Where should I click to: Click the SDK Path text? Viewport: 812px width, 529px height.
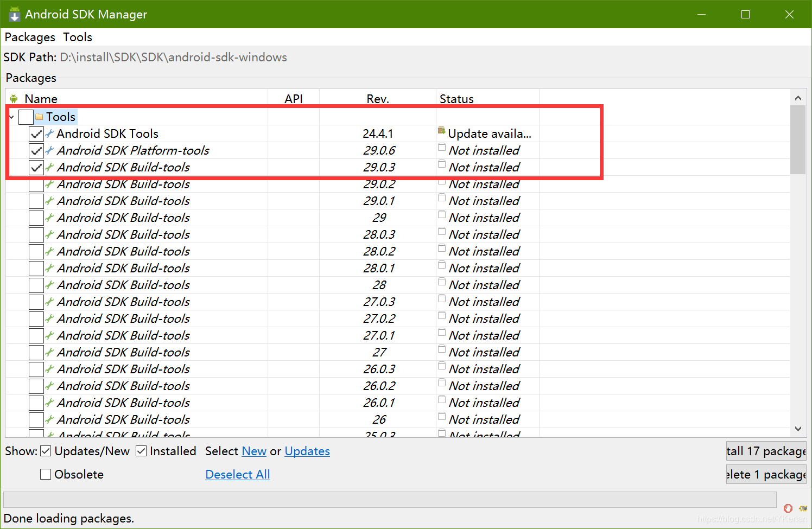pos(173,57)
